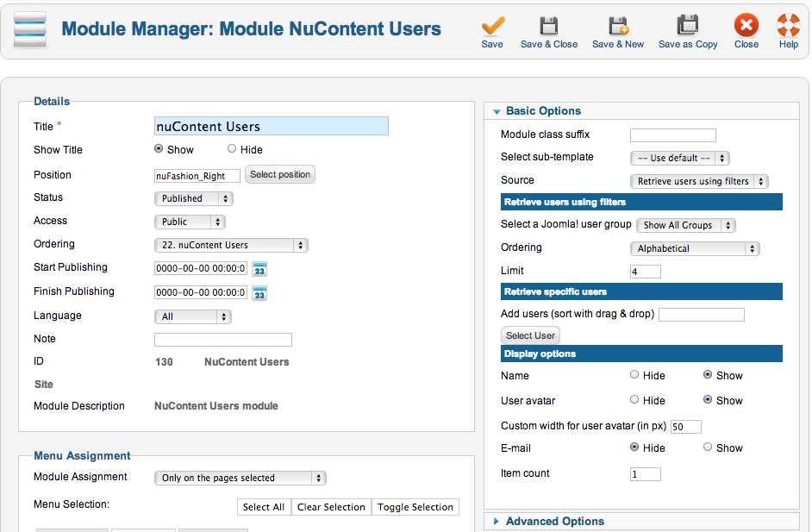Click the Toggle Selection button
The image size is (812, 532).
415,507
